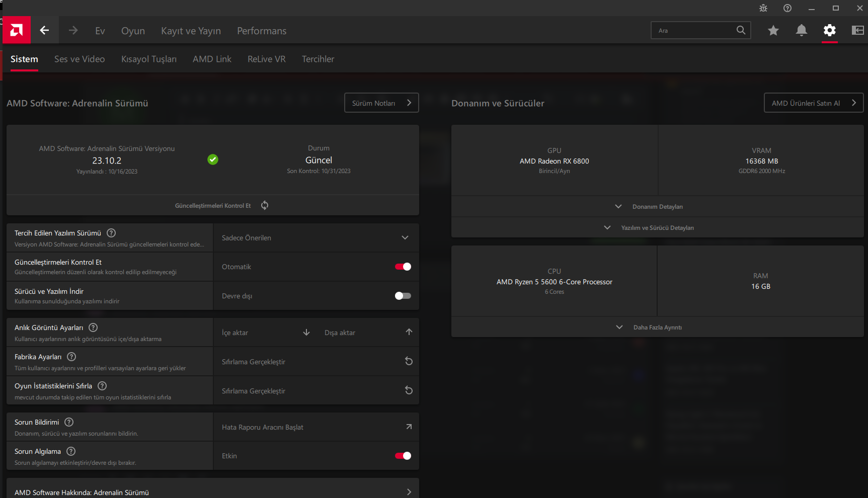Screen dimensions: 868x498
Task: Click Sıfırlama Gerçekleştir for Oyun İstatistiklerini Sıfırla
Action: click(x=254, y=391)
